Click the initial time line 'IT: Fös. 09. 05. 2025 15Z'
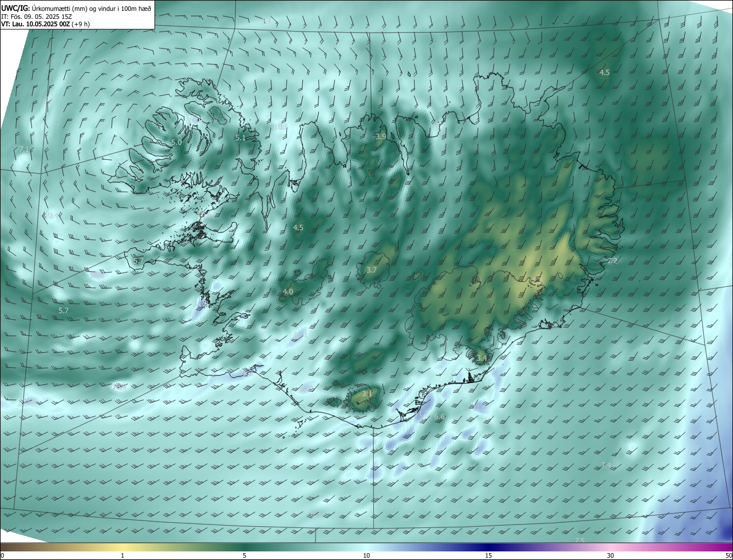733x560 pixels. 36,17
